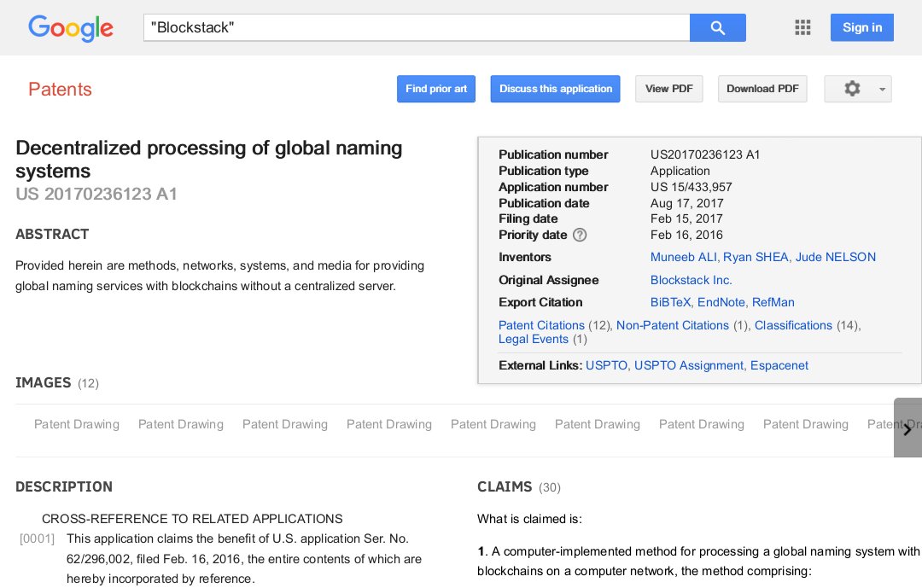Click publication date "Aug 17, 2017"
This screenshot has width=922, height=588.
coord(686,203)
